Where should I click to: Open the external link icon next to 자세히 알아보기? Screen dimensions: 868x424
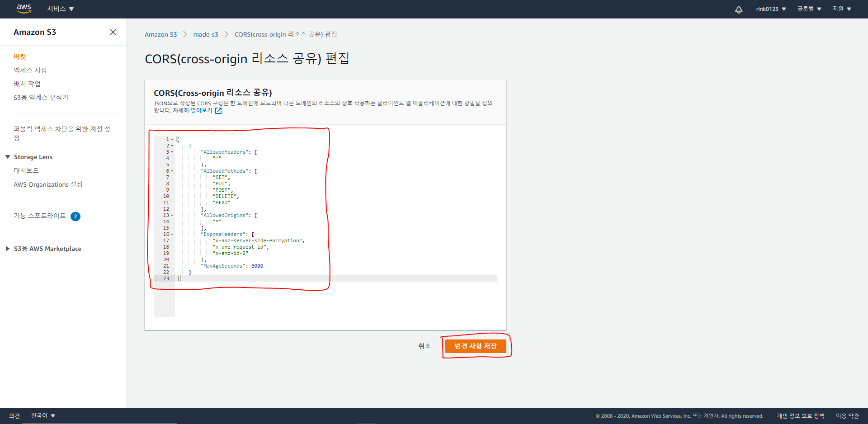(218, 111)
